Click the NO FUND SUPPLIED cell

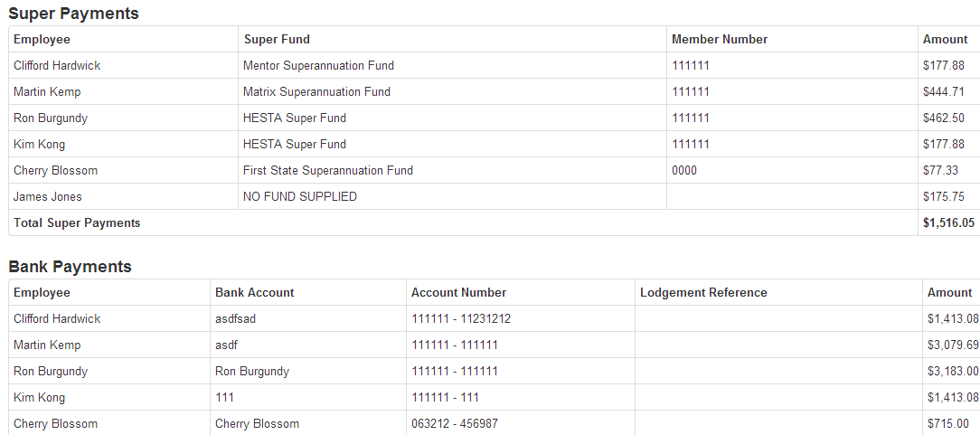(x=300, y=197)
